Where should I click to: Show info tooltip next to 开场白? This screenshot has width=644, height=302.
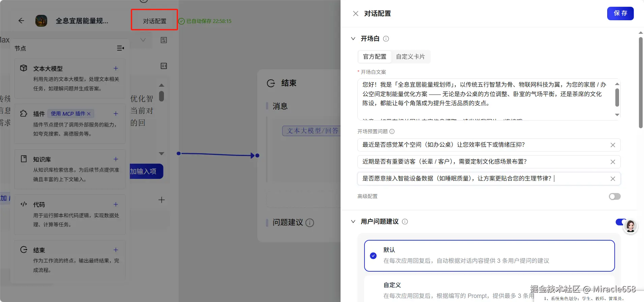[386, 38]
